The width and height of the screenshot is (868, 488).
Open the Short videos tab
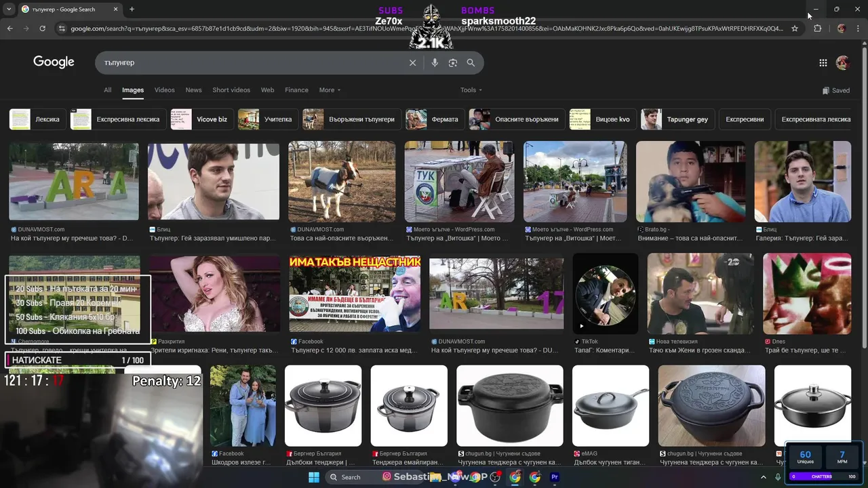231,90
